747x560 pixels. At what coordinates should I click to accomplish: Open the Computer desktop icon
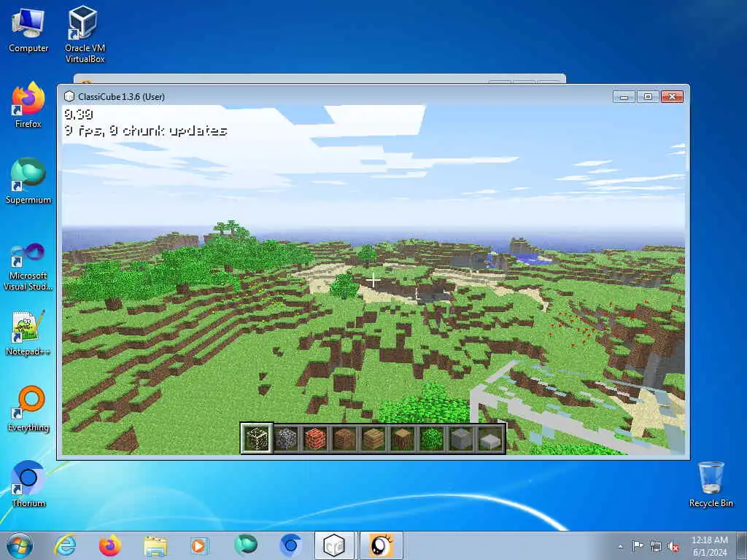click(x=28, y=29)
